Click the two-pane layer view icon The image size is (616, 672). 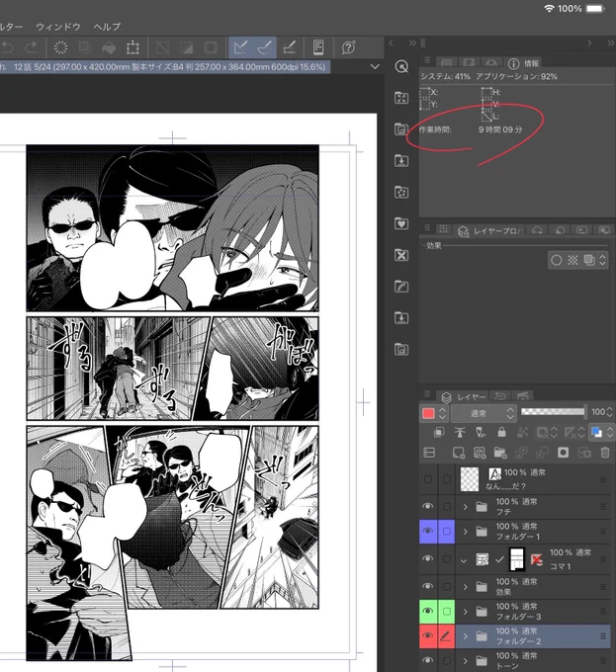click(429, 453)
